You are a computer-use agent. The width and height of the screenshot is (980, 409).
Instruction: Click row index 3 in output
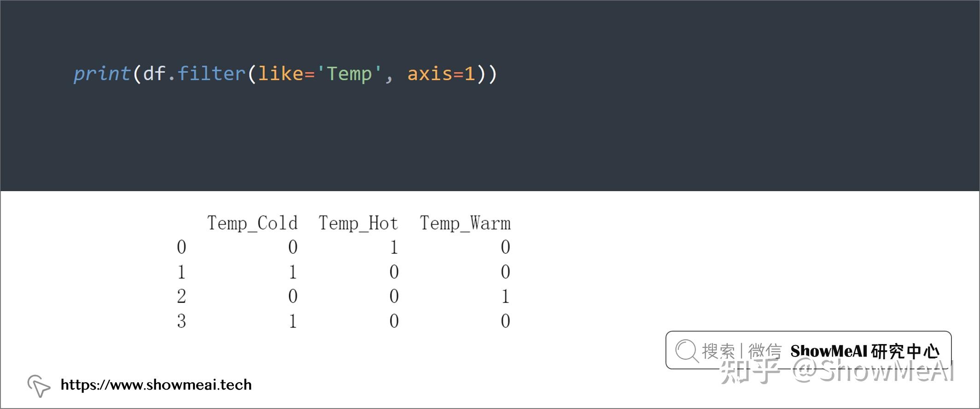coord(181,321)
